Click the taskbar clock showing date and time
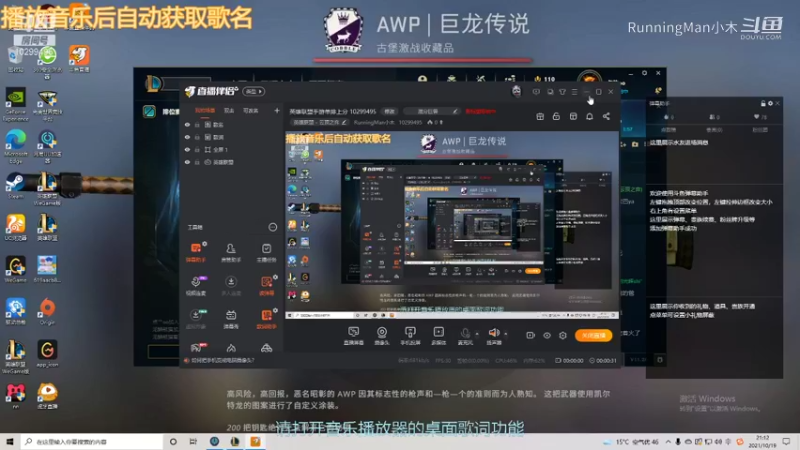 pos(762,441)
